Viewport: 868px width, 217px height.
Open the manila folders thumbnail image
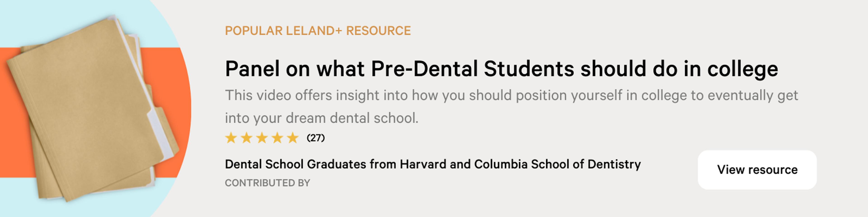pos(93,108)
